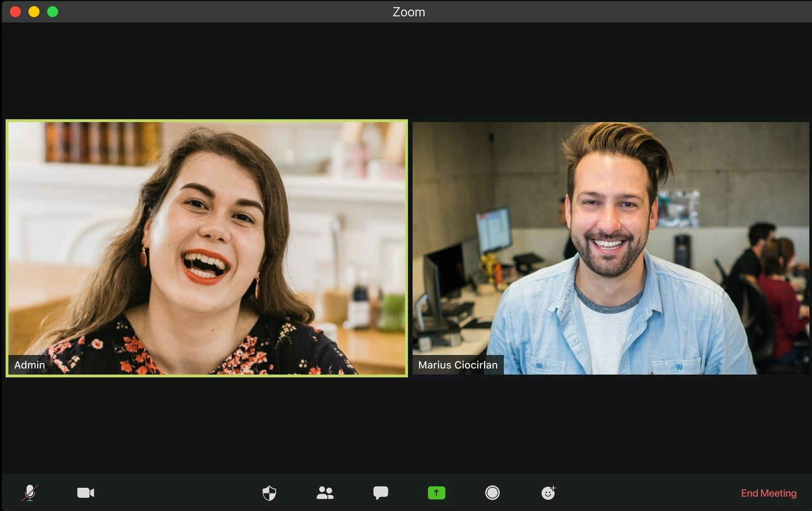This screenshot has height=511, width=812.
Task: Close the Zoom window
Action: [15, 11]
